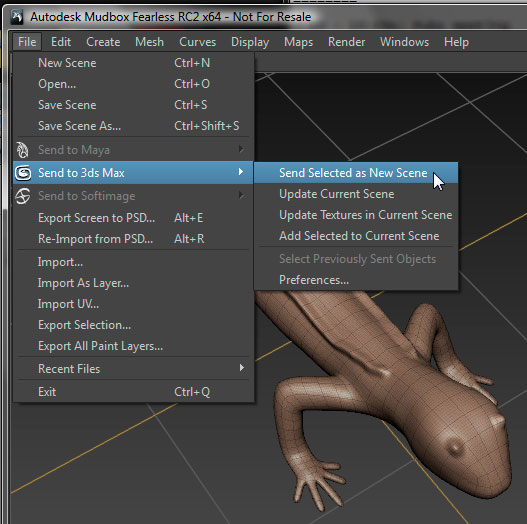Expand the Recent Files submenu arrow

pyautogui.click(x=241, y=367)
